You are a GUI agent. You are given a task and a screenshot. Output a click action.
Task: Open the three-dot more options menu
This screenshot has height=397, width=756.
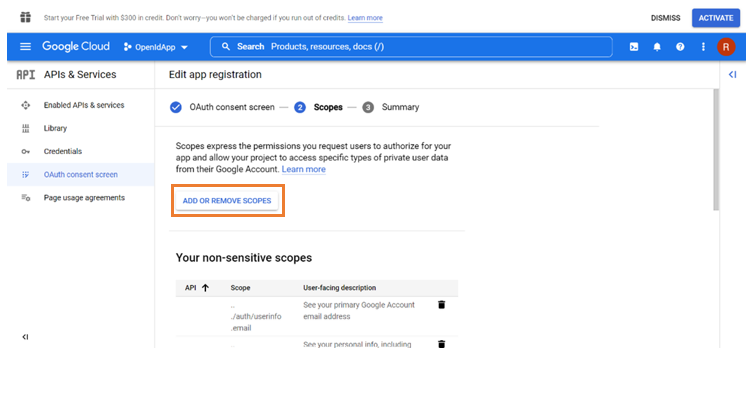[x=703, y=47]
